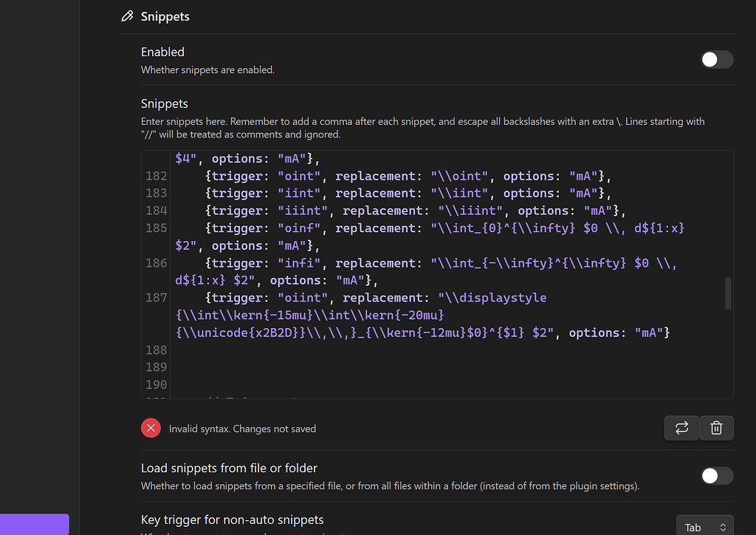Click the snippets editor vertical scrollbar thumb
Image resolution: width=756 pixels, height=535 pixels.
(728, 293)
